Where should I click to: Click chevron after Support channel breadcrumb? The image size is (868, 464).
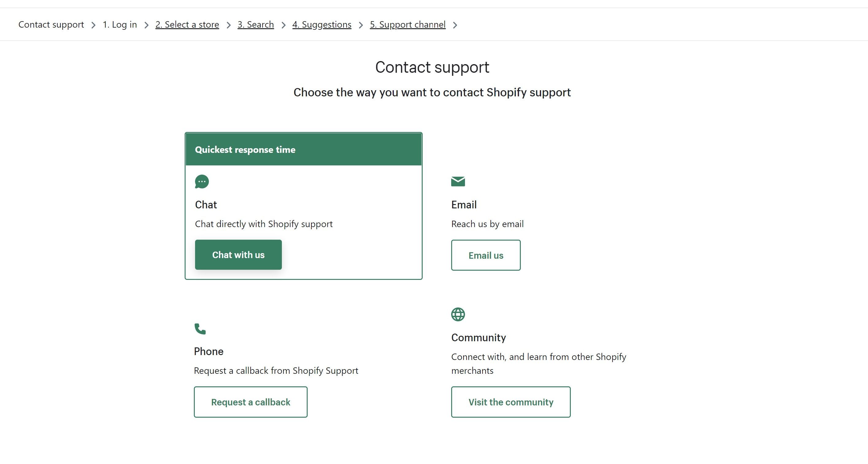[x=455, y=25]
